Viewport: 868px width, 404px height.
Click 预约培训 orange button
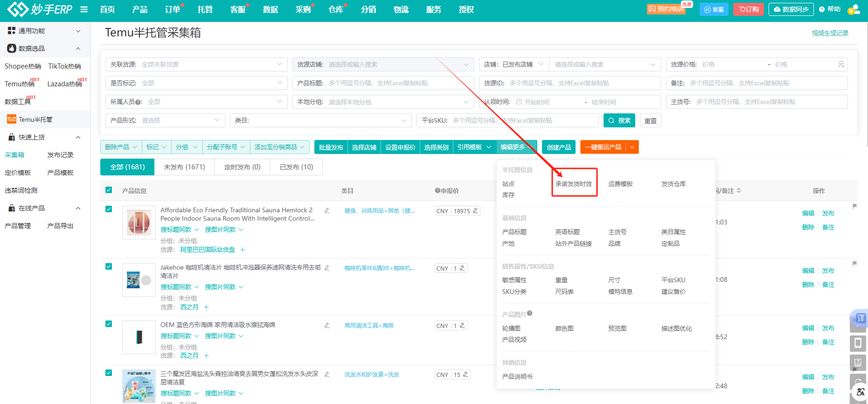(x=666, y=9)
